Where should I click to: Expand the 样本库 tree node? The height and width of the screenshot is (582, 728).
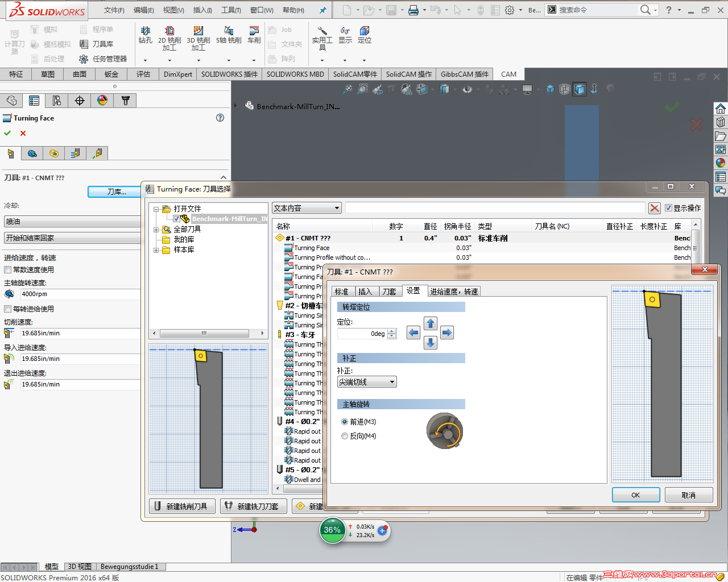point(156,250)
